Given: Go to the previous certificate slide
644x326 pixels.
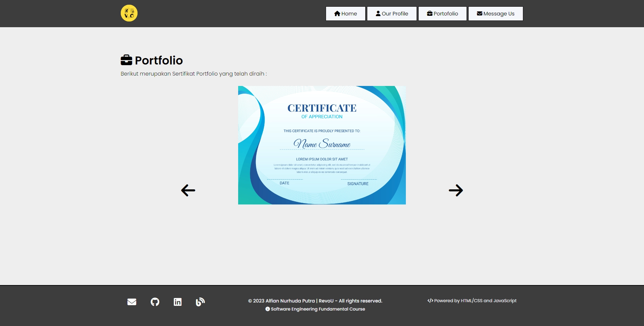Looking at the screenshot, I should pyautogui.click(x=188, y=190).
